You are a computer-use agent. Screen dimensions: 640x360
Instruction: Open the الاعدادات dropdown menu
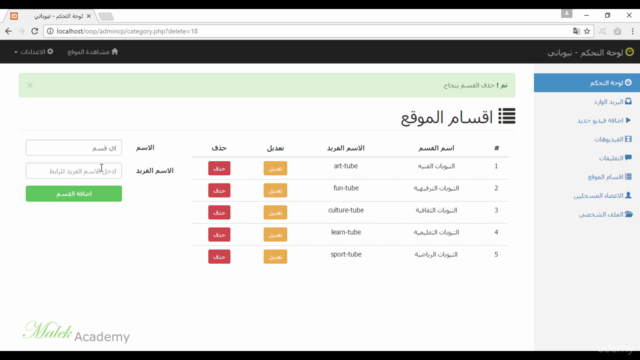33,52
